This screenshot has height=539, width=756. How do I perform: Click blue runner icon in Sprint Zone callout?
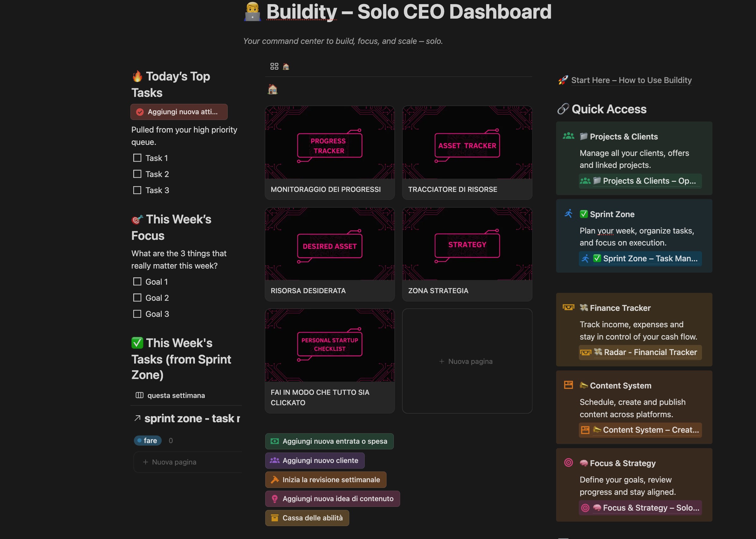[568, 213]
